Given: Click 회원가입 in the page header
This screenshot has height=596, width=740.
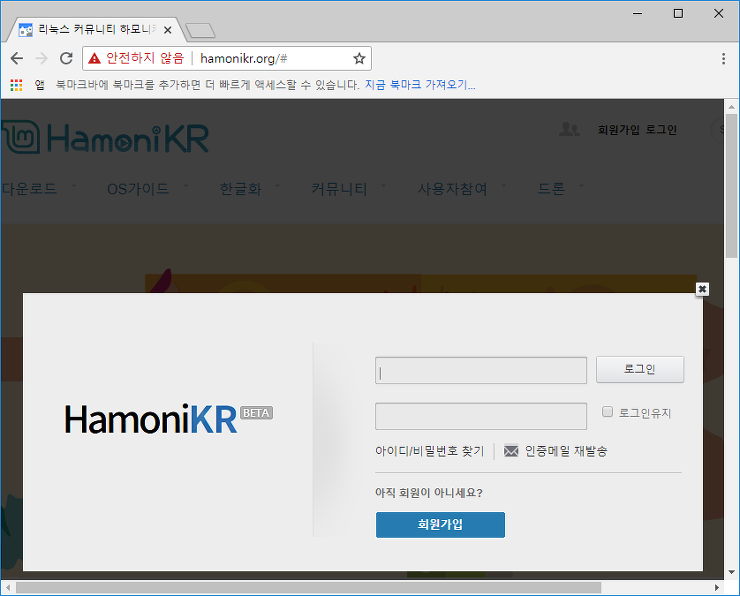Looking at the screenshot, I should pyautogui.click(x=619, y=130).
